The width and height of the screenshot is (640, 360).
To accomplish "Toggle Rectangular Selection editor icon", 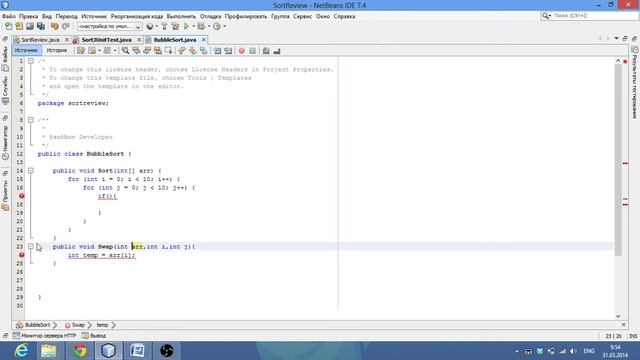I will pos(168,51).
